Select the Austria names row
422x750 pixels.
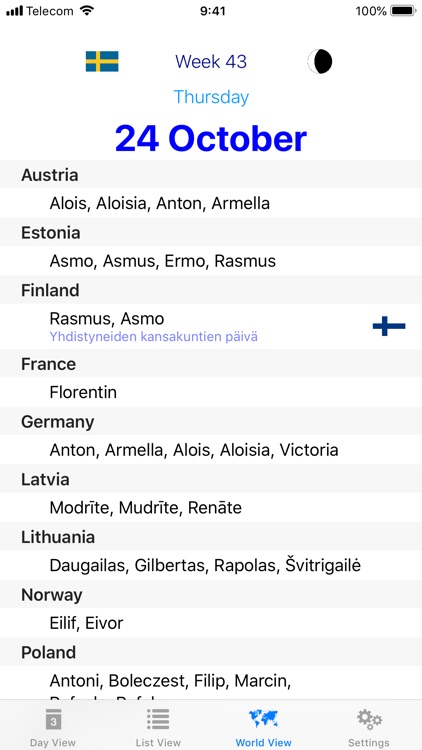click(211, 203)
